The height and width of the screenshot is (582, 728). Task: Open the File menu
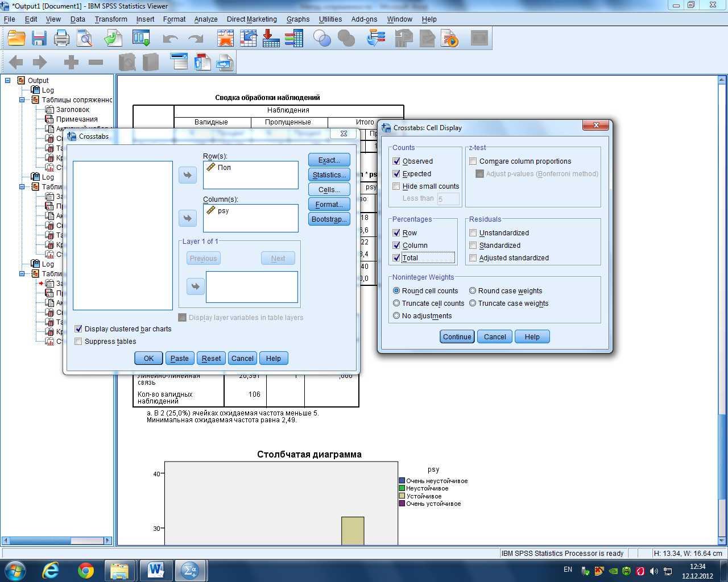click(x=10, y=19)
